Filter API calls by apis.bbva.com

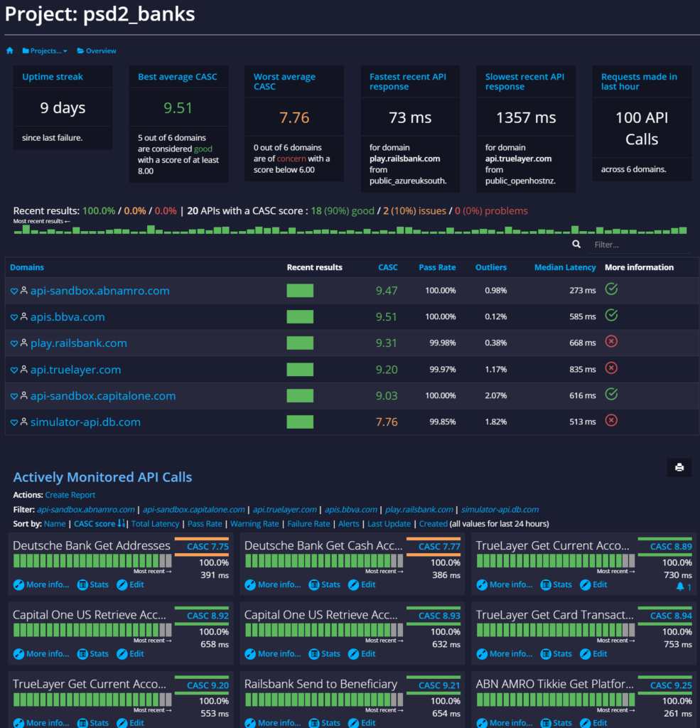click(x=351, y=510)
